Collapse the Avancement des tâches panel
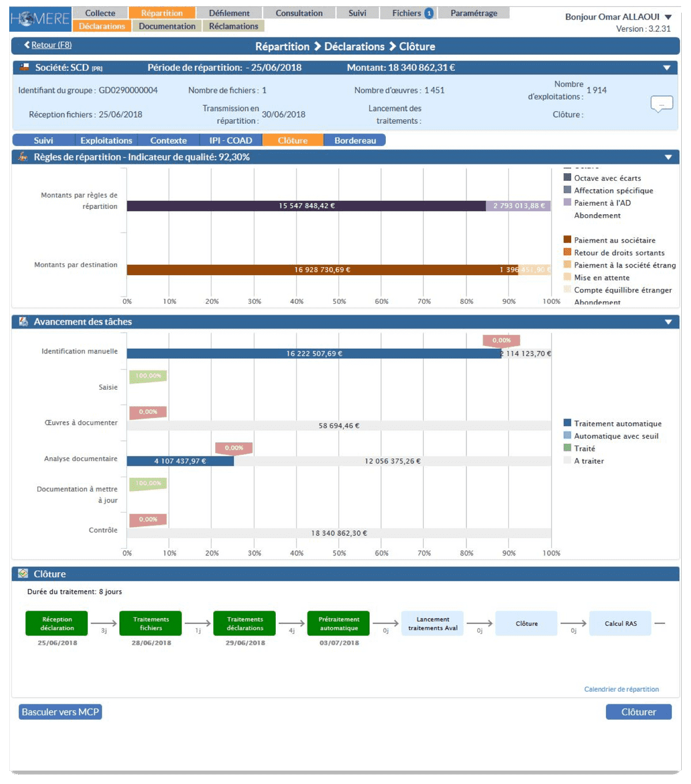The height and width of the screenshot is (784, 691). (x=668, y=322)
